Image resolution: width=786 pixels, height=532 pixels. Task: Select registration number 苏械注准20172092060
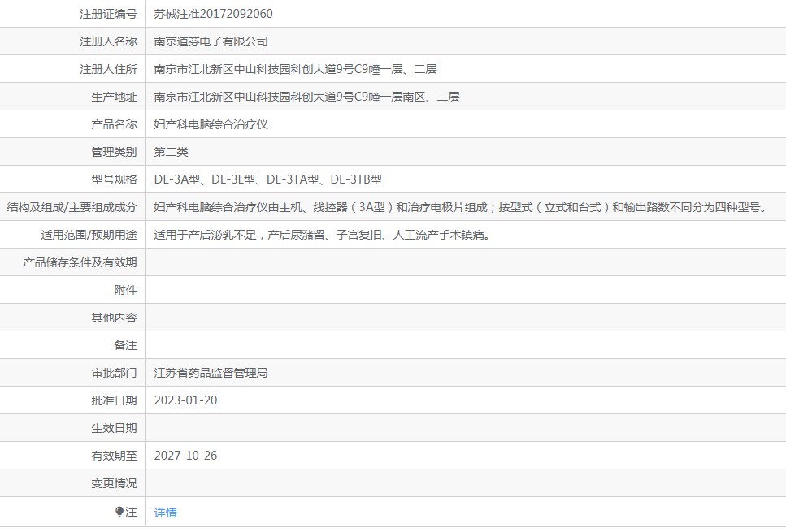[214, 14]
